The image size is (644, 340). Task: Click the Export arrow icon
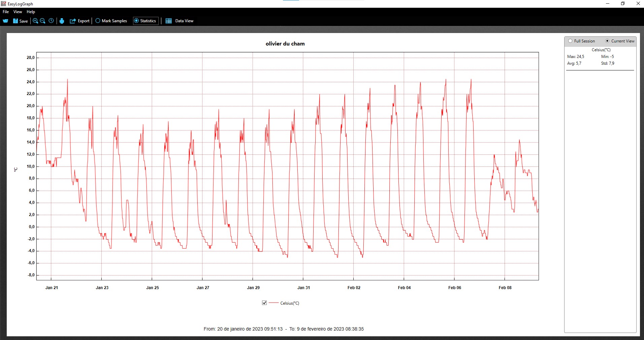point(73,21)
